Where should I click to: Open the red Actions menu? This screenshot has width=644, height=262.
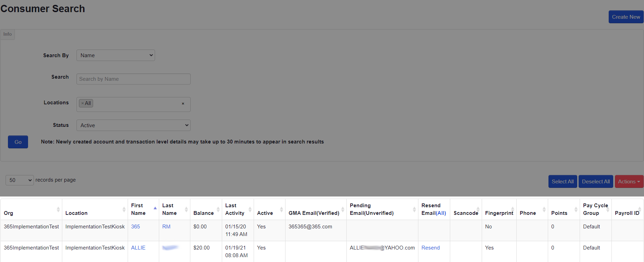(629, 182)
